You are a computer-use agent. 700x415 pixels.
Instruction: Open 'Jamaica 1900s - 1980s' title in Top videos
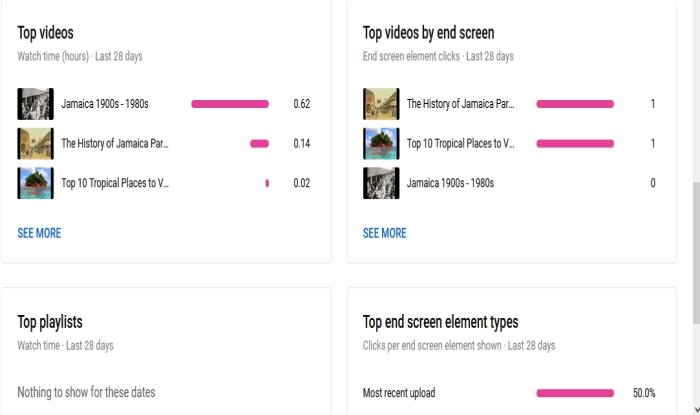tap(105, 104)
